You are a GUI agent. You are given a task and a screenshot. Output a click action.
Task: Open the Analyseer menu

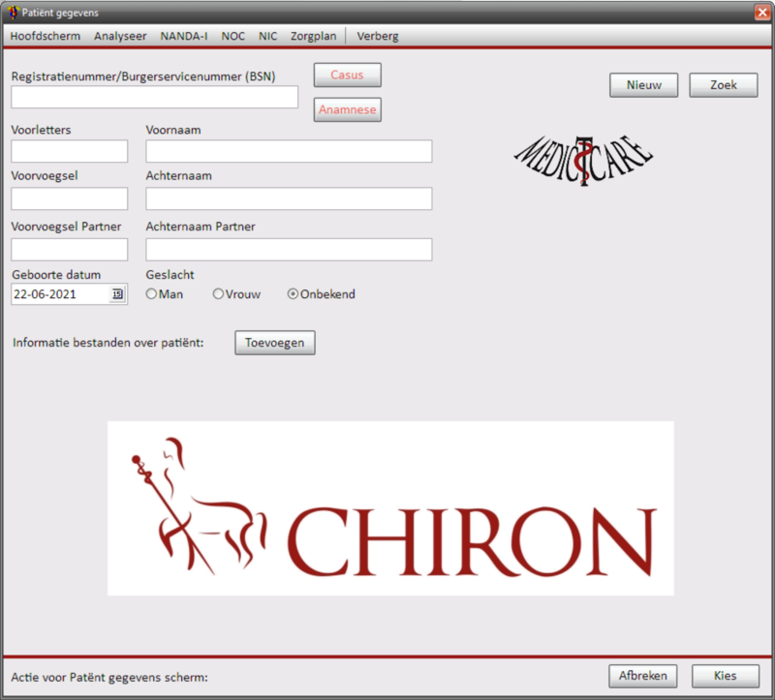coord(121,36)
